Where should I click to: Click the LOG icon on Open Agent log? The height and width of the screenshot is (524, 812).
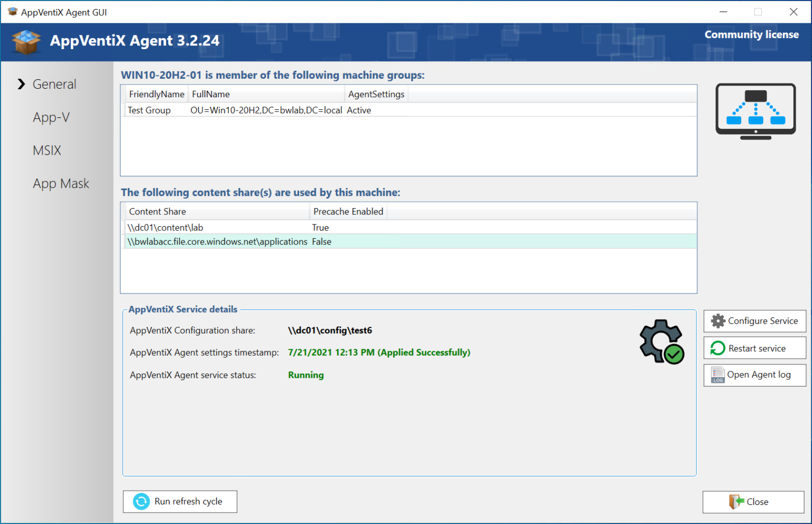pyautogui.click(x=717, y=375)
